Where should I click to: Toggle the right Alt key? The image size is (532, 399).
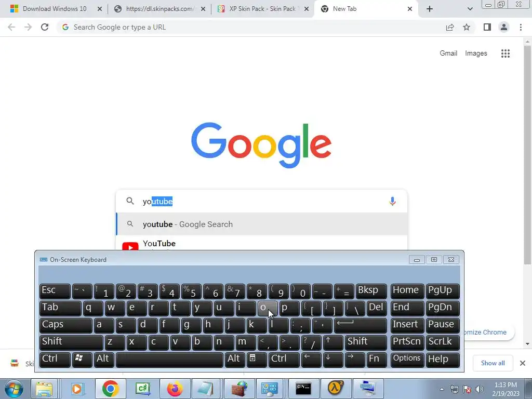click(234, 360)
